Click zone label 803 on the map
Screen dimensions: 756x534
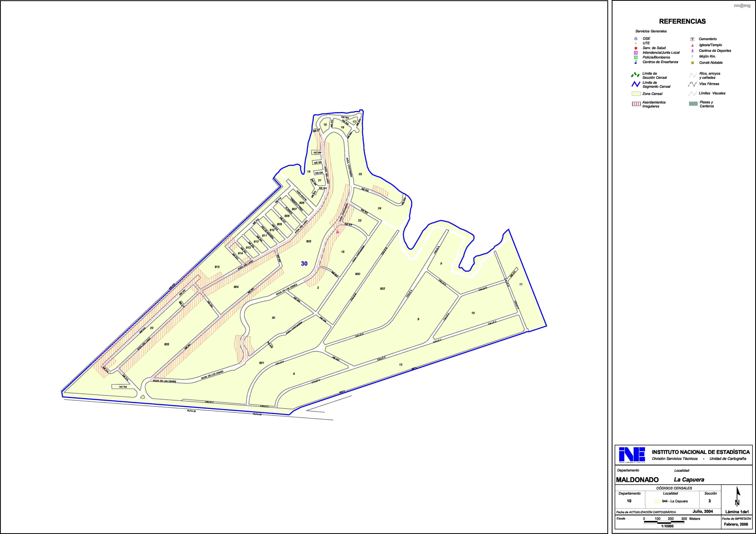pos(167,344)
